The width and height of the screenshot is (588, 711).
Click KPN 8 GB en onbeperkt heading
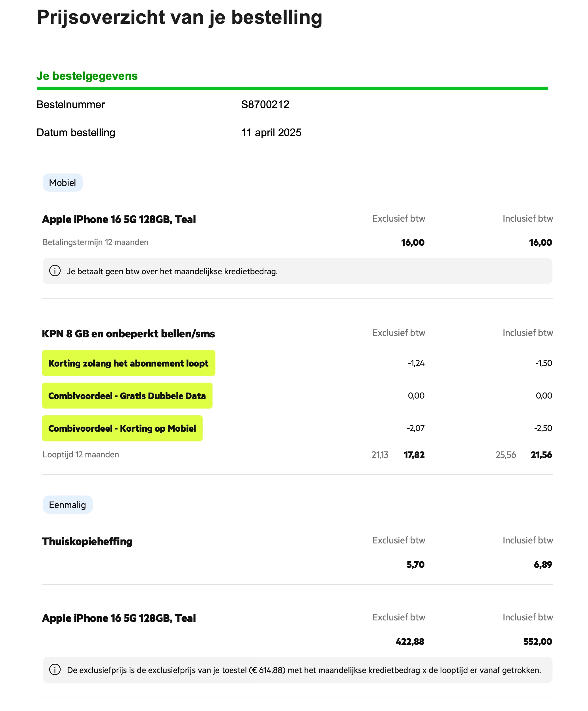tap(128, 334)
